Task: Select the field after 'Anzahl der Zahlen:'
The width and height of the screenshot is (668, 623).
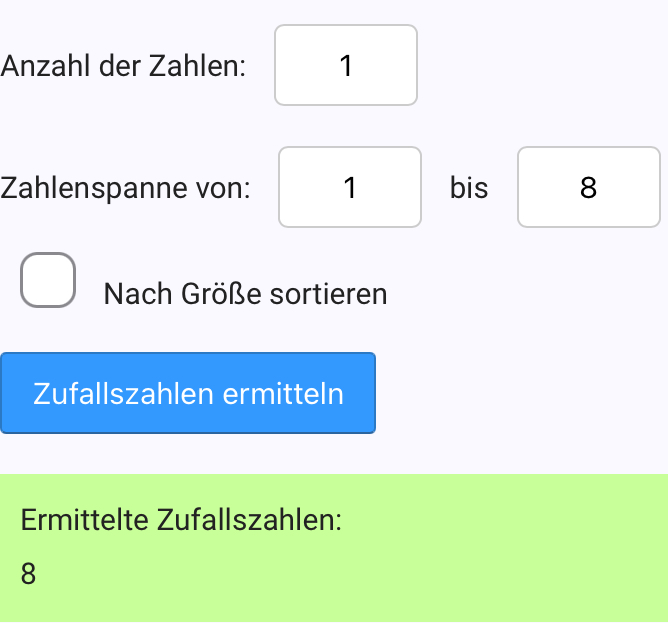Action: click(346, 65)
